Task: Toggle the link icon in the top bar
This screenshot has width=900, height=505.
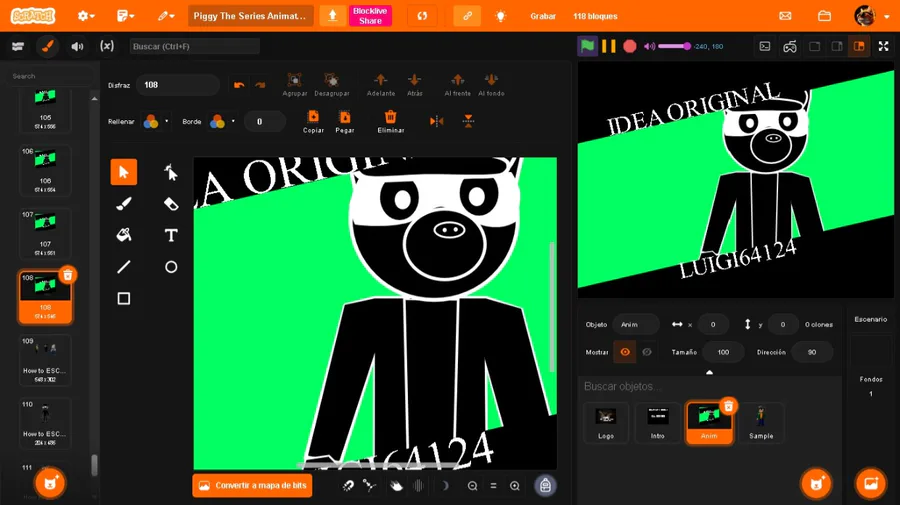Action: click(467, 16)
